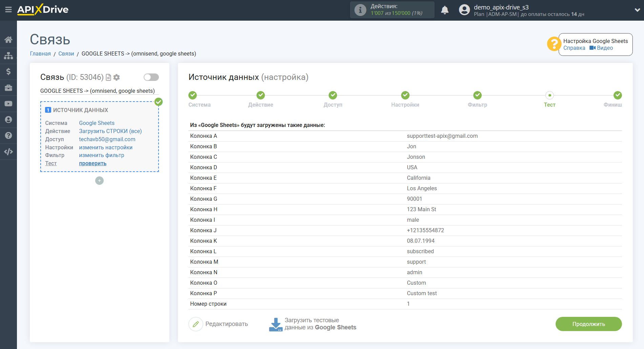
Task: Toggle the connection enable switch
Action: pos(151,77)
